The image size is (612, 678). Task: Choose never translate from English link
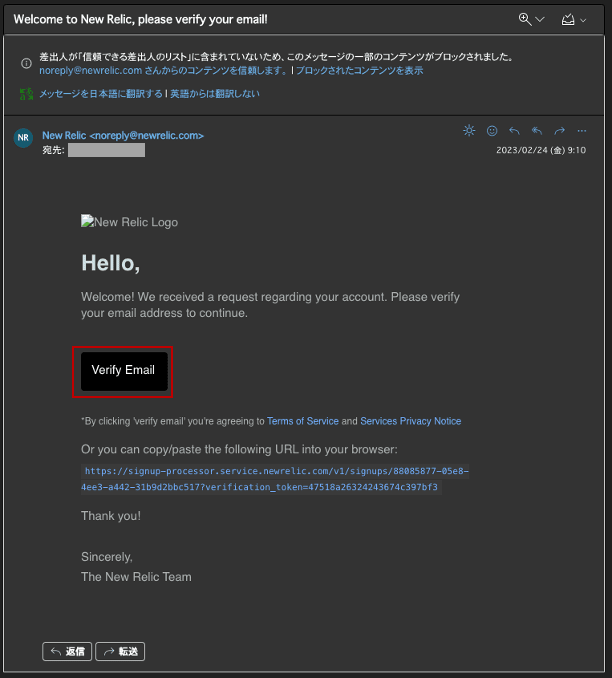215,94
